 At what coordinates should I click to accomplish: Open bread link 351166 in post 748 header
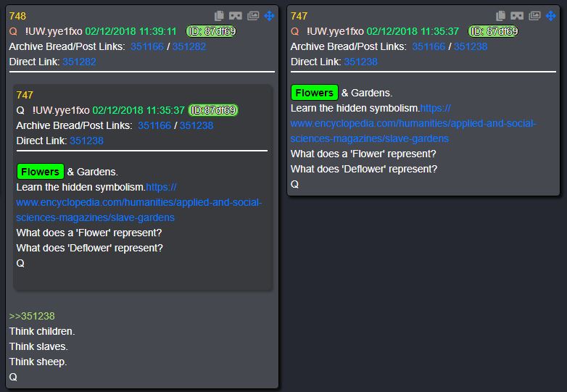click(x=147, y=46)
